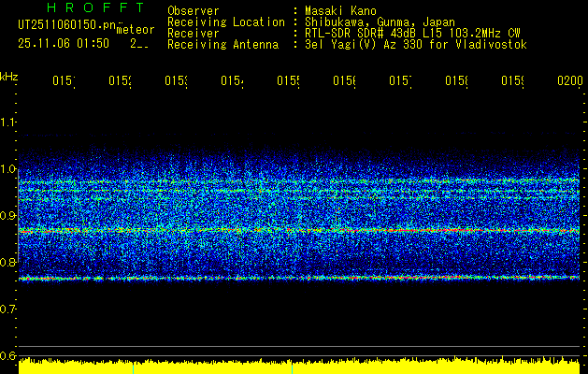Select the Receiving Antenna label
The image size is (588, 374).
click(222, 44)
